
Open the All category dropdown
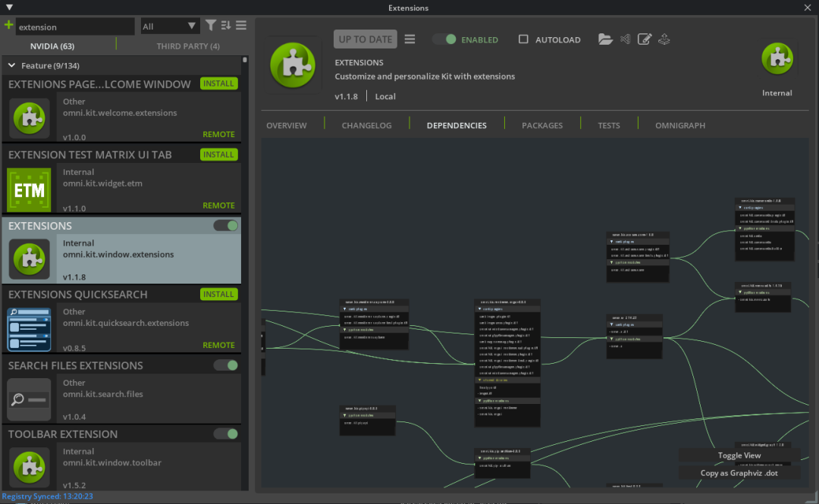[x=170, y=27]
